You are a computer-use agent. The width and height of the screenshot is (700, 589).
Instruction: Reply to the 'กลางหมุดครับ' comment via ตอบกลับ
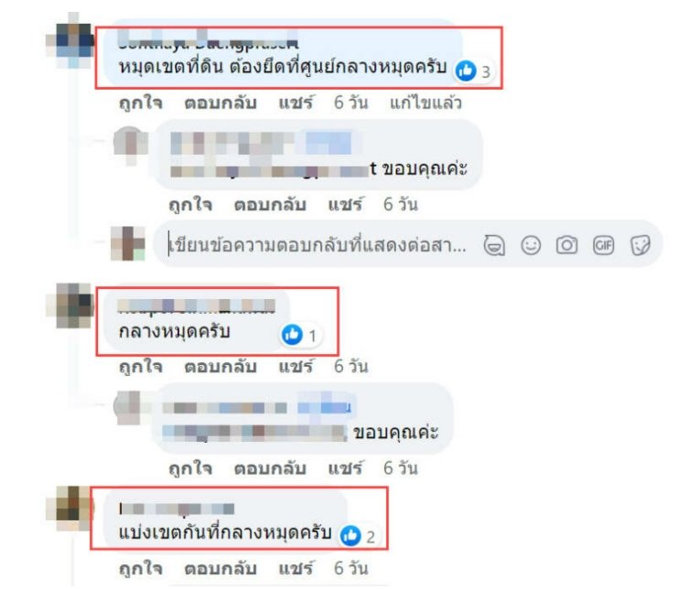click(221, 367)
